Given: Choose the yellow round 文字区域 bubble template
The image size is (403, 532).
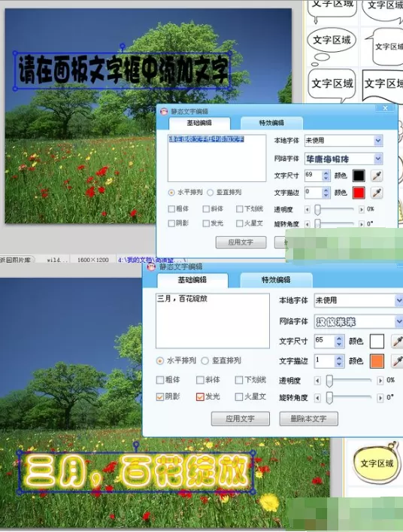Looking at the screenshot, I should pos(376,463).
